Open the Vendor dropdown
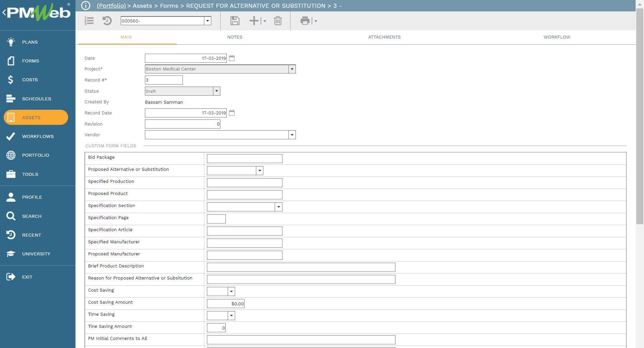 [x=292, y=135]
